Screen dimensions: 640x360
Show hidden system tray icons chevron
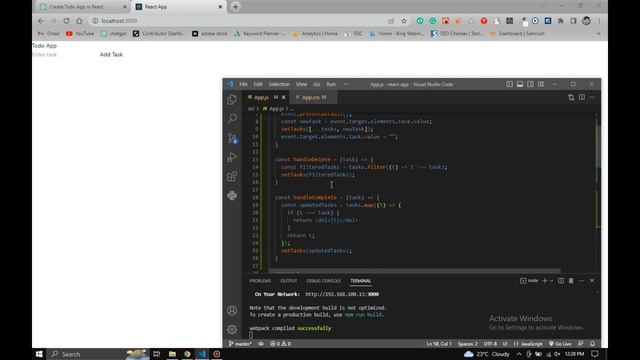point(519,354)
